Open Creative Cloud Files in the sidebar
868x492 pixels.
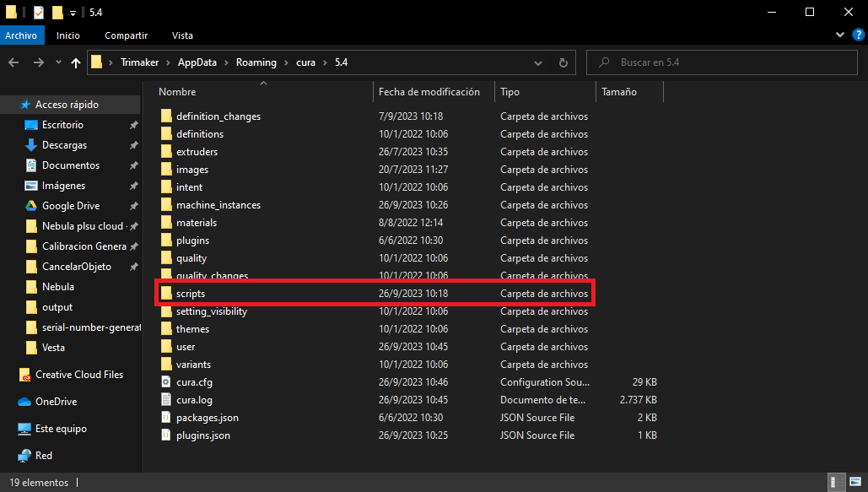click(78, 375)
